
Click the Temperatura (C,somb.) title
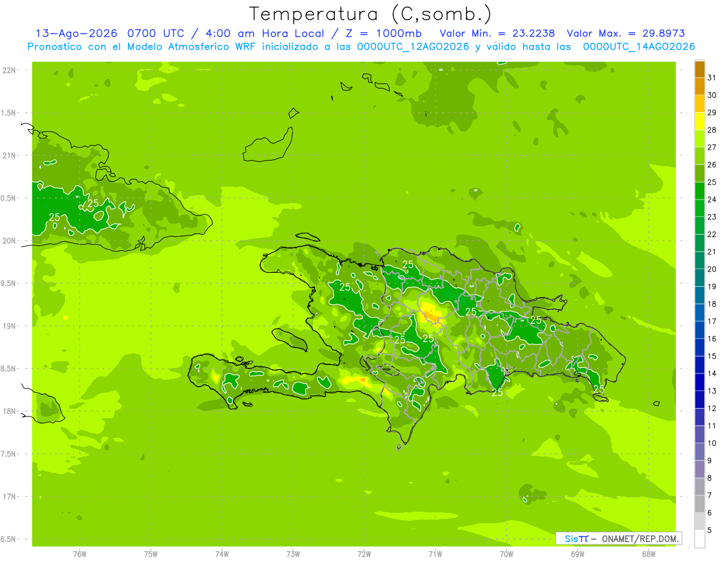[x=371, y=15]
